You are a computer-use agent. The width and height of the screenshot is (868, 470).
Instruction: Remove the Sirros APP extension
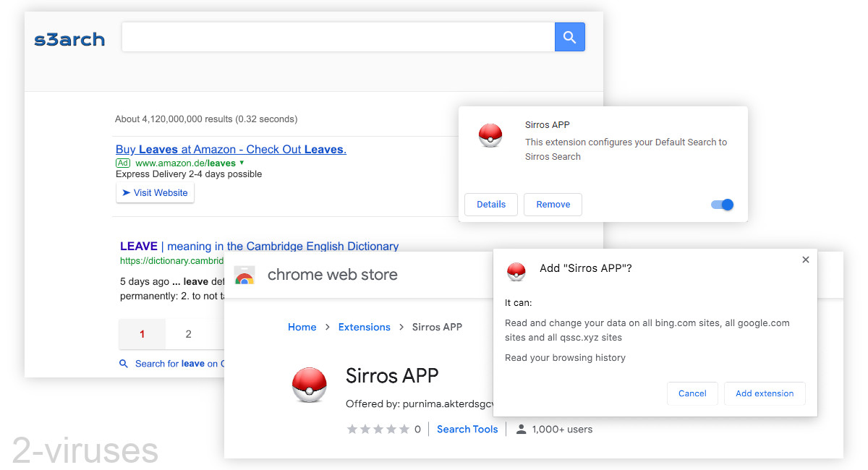[553, 205]
